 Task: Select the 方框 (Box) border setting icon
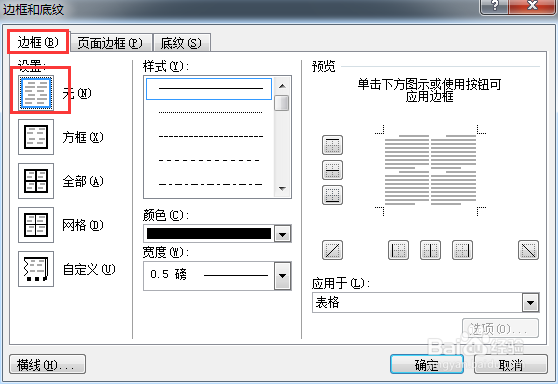36,137
